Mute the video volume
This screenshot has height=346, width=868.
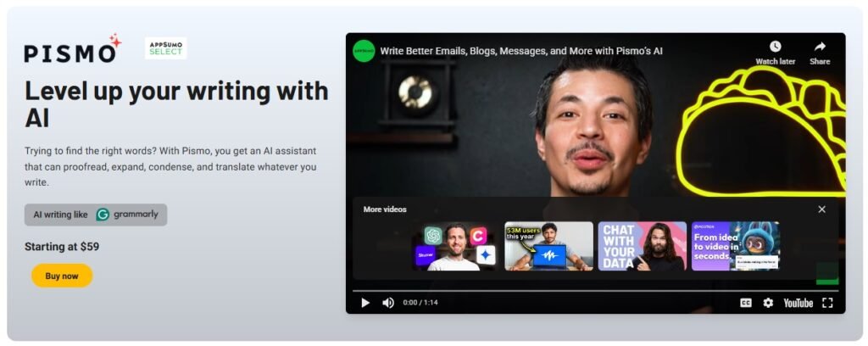[x=388, y=303]
